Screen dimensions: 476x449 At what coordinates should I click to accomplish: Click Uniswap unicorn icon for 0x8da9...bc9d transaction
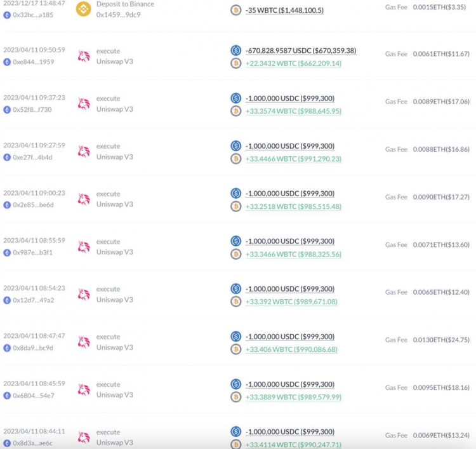click(84, 342)
